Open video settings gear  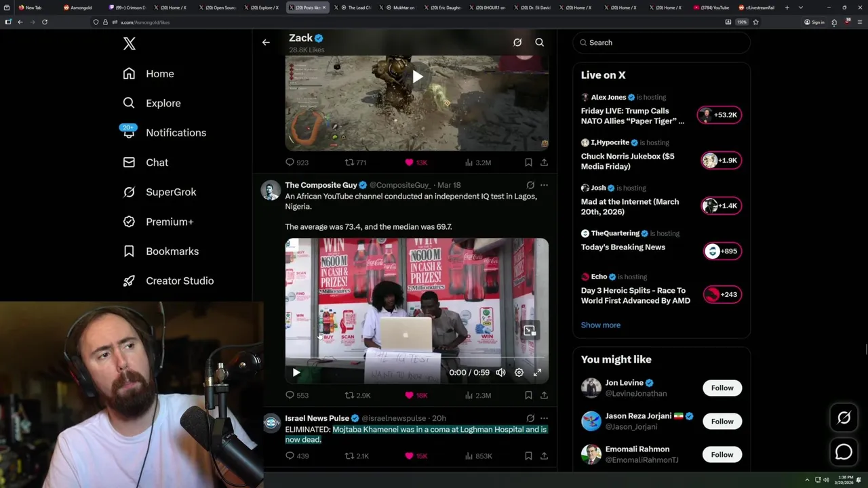click(519, 372)
